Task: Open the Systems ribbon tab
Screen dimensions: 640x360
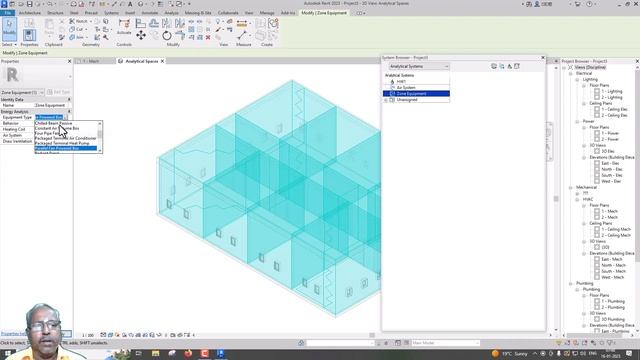Action: pos(111,13)
